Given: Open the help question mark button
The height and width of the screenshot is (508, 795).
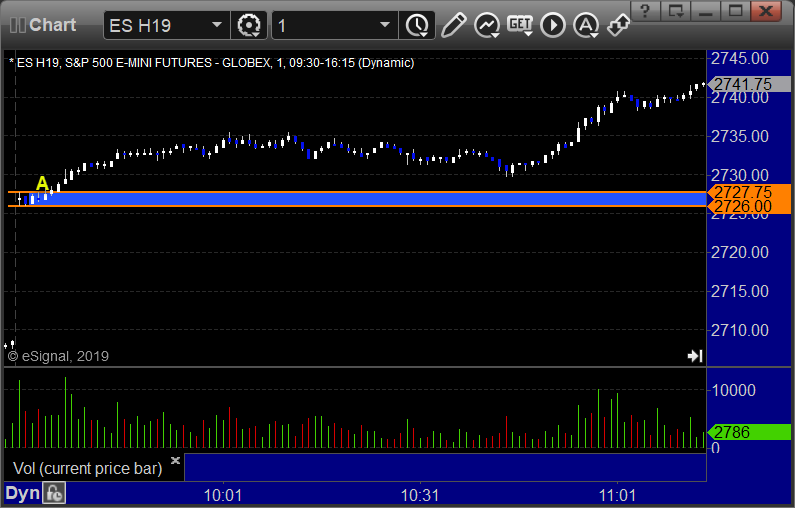Looking at the screenshot, I should pos(645,10).
